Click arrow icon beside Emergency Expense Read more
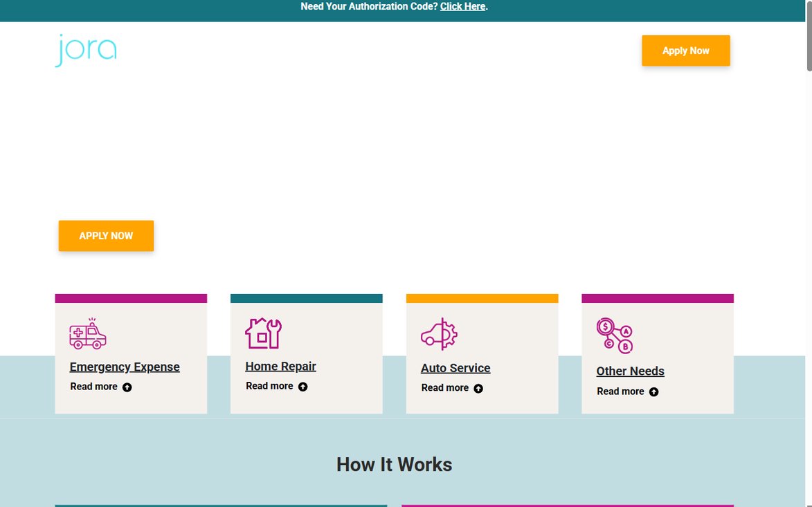This screenshot has width=812, height=507. pyautogui.click(x=127, y=387)
